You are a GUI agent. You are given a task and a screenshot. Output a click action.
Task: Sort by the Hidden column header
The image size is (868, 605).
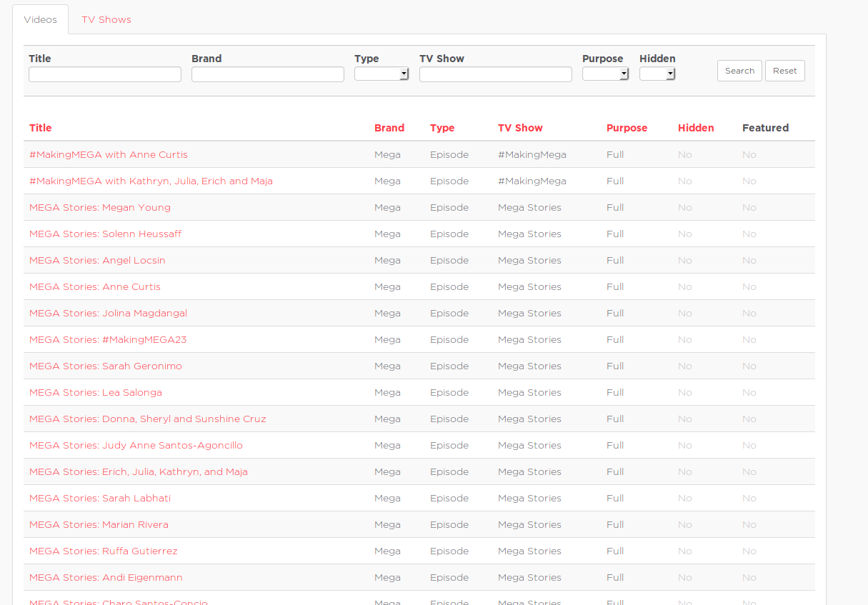pyautogui.click(x=696, y=128)
